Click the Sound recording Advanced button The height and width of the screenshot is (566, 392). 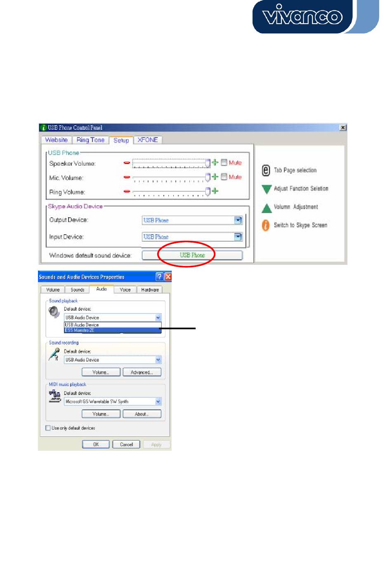[142, 372]
